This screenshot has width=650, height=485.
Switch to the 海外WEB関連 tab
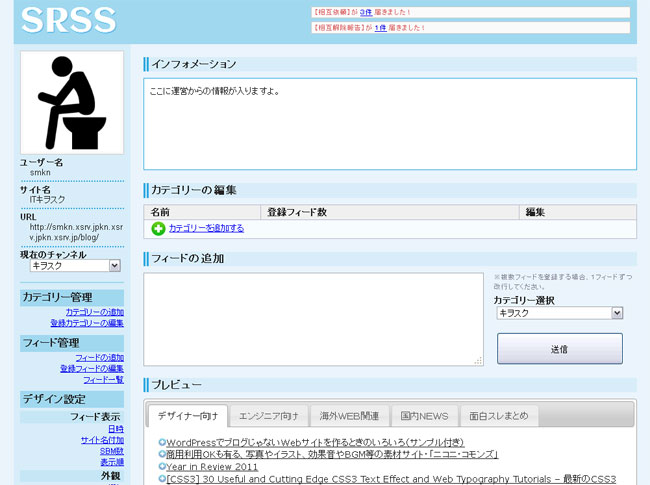[x=349, y=415]
